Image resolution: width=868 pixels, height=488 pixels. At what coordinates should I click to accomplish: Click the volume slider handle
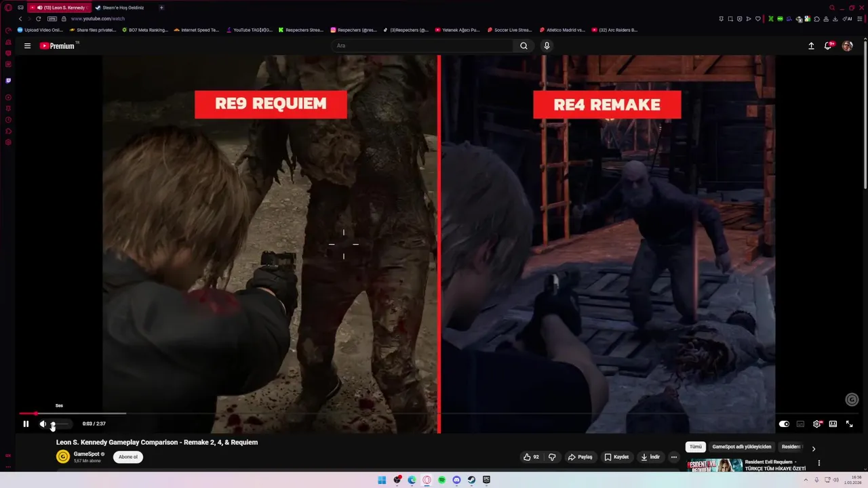tap(53, 424)
